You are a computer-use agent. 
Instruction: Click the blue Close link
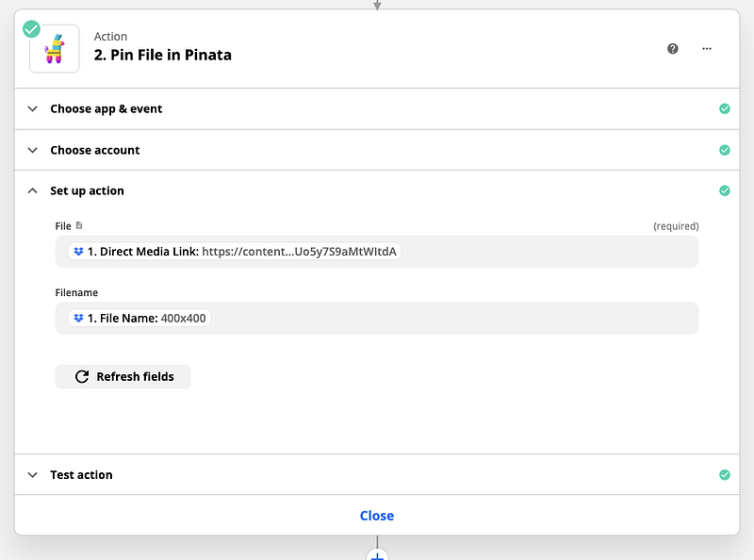click(377, 516)
